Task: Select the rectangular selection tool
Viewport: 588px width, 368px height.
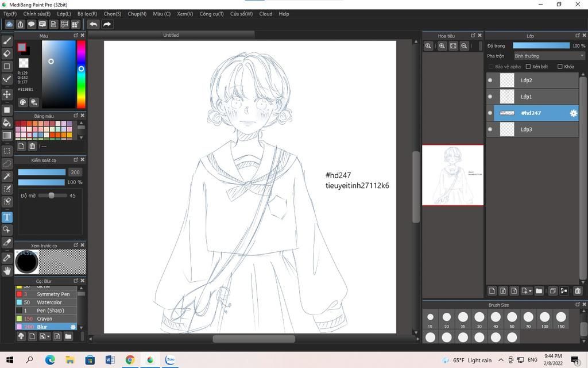Action: click(x=7, y=151)
